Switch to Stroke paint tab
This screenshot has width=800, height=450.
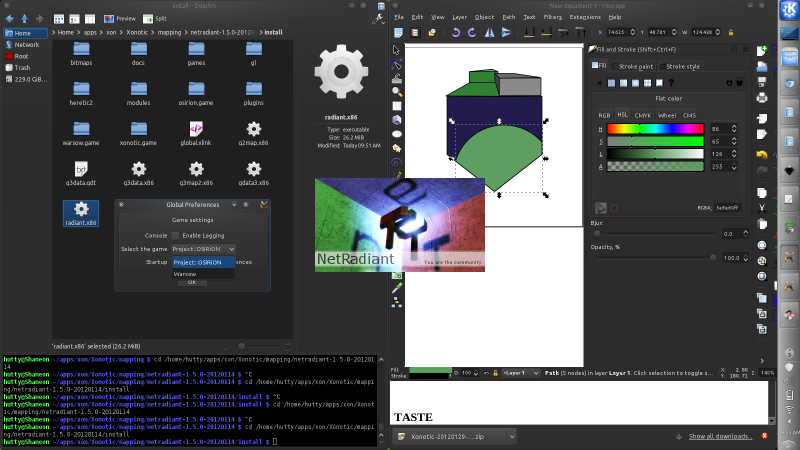pyautogui.click(x=633, y=66)
